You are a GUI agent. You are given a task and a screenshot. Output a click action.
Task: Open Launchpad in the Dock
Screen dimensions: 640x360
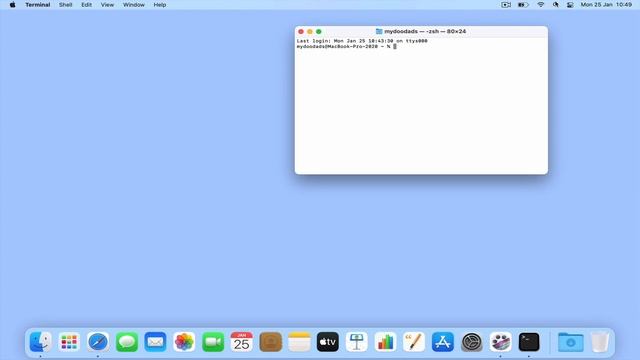pos(69,342)
